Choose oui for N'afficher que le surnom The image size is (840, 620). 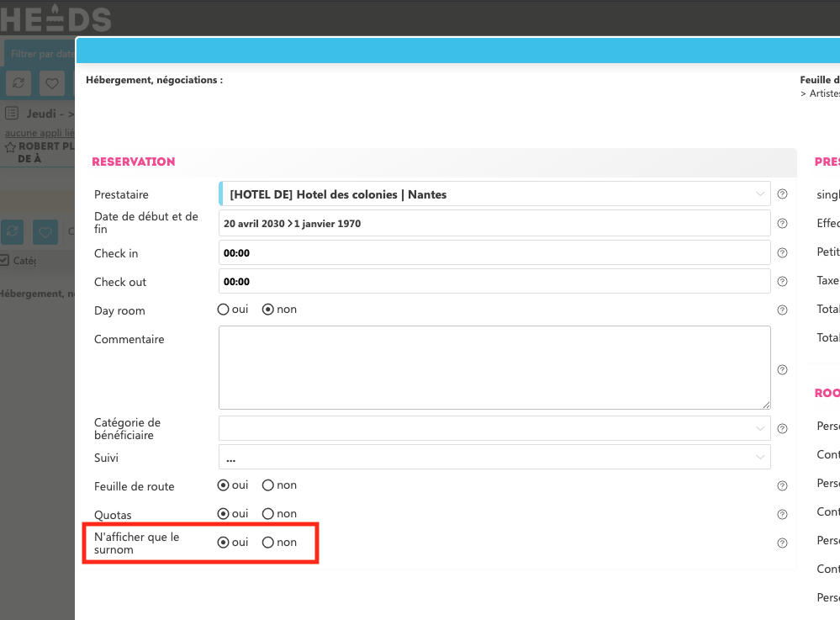[224, 543]
